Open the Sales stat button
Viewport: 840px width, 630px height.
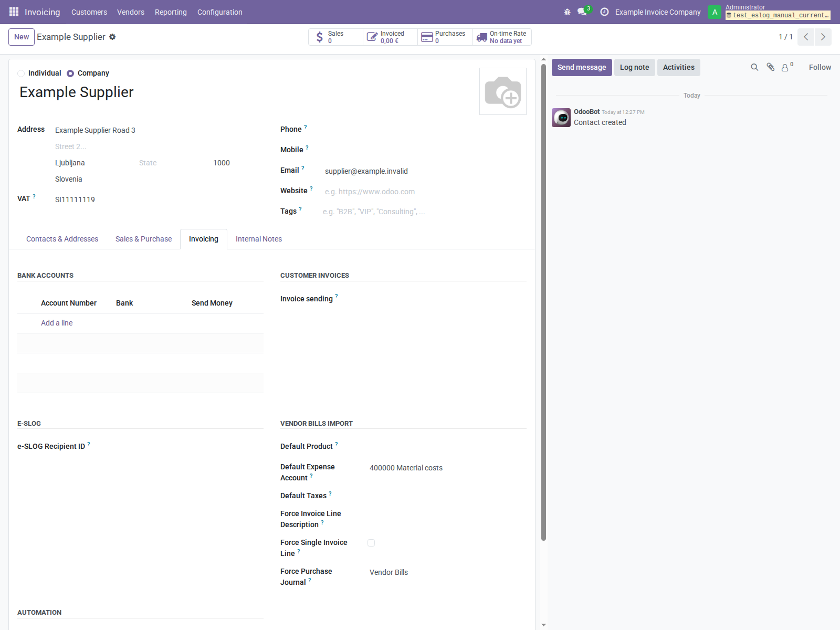[x=335, y=37]
